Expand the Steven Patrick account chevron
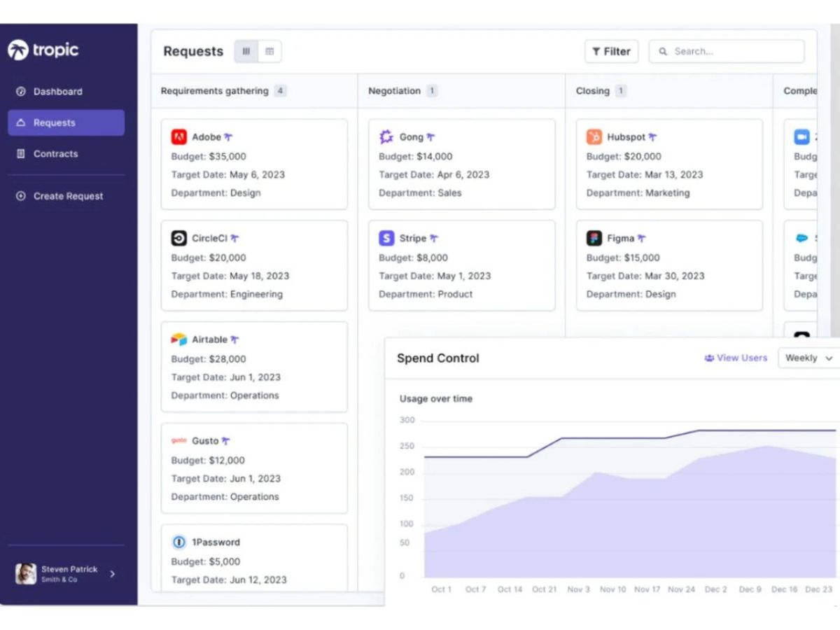Viewport: 840px width, 630px height. 113,574
